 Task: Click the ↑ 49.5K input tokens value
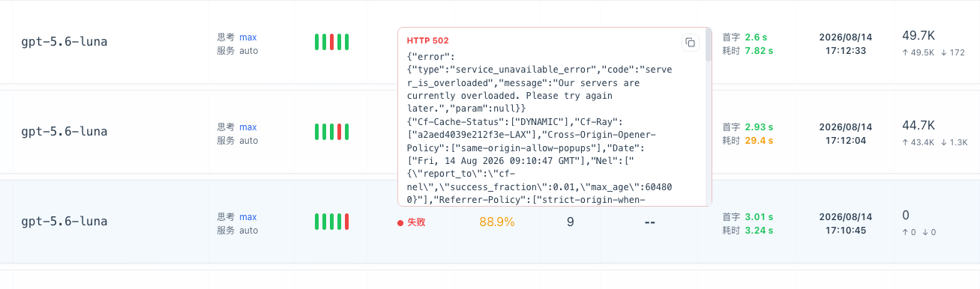pos(918,52)
